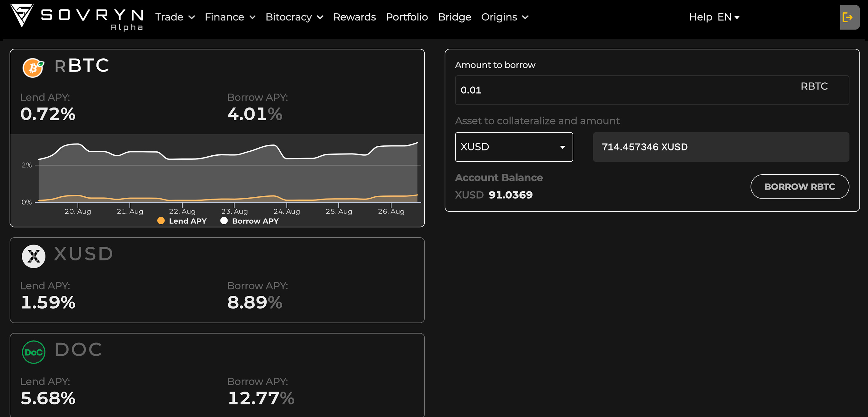The height and width of the screenshot is (417, 868).
Task: Click XUSD Borrow APY 8.89% value
Action: tap(255, 302)
